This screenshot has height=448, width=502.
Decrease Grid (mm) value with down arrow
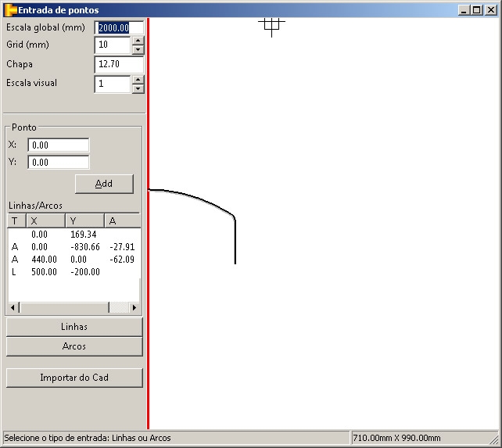138,49
